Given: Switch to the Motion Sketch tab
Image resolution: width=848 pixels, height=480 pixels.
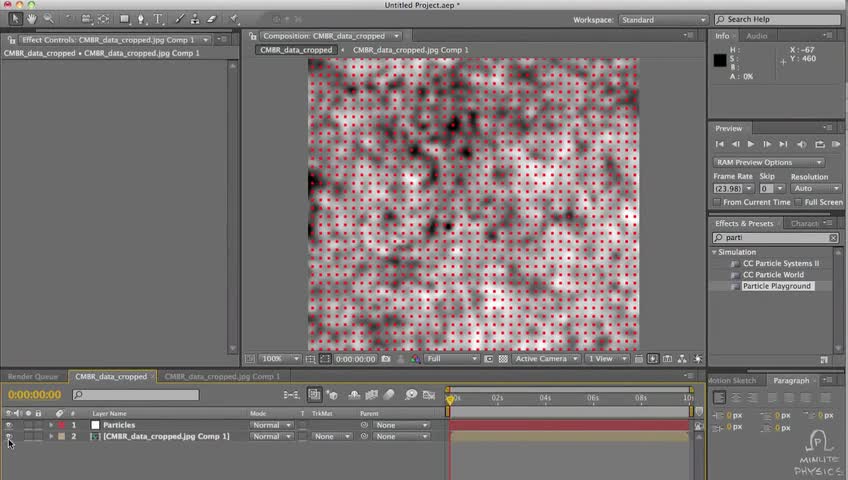Looking at the screenshot, I should tap(732, 381).
